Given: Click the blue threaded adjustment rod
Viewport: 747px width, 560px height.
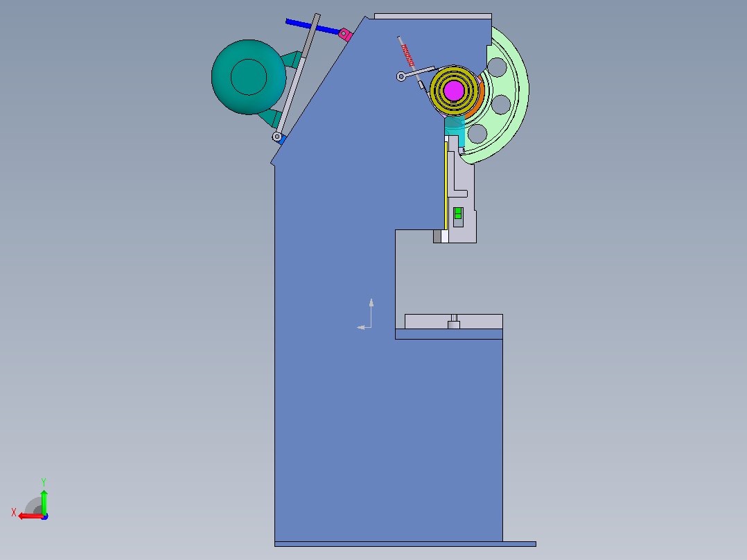Looking at the screenshot, I should click(x=312, y=27).
